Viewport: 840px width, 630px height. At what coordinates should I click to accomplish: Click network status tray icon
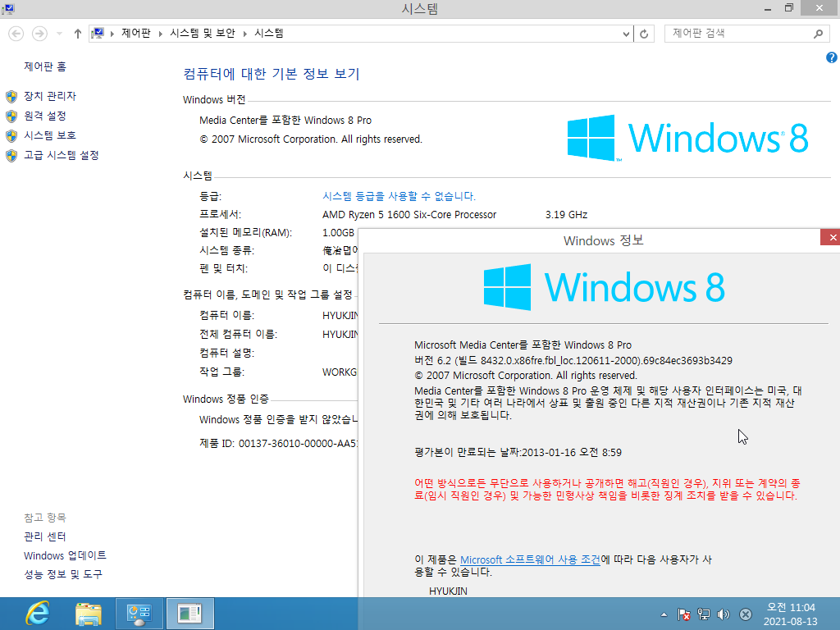pos(704,614)
